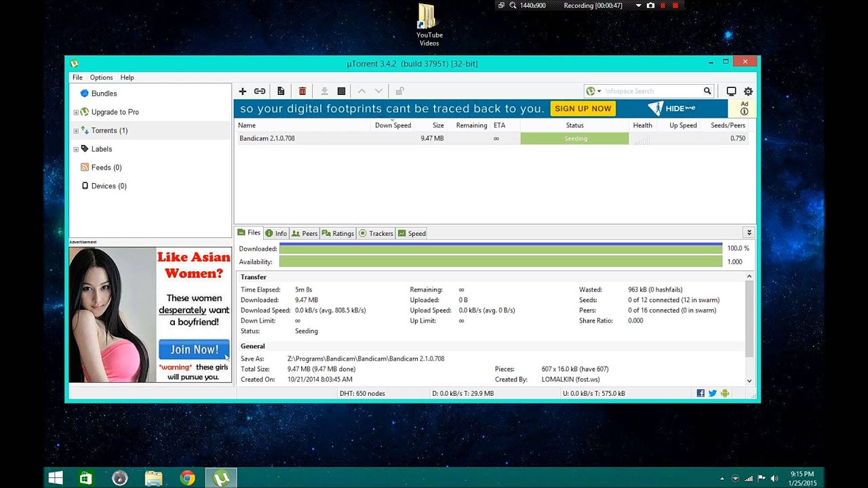Add a torrent with the plus icon
This screenshot has width=868, height=488.
coord(243,91)
